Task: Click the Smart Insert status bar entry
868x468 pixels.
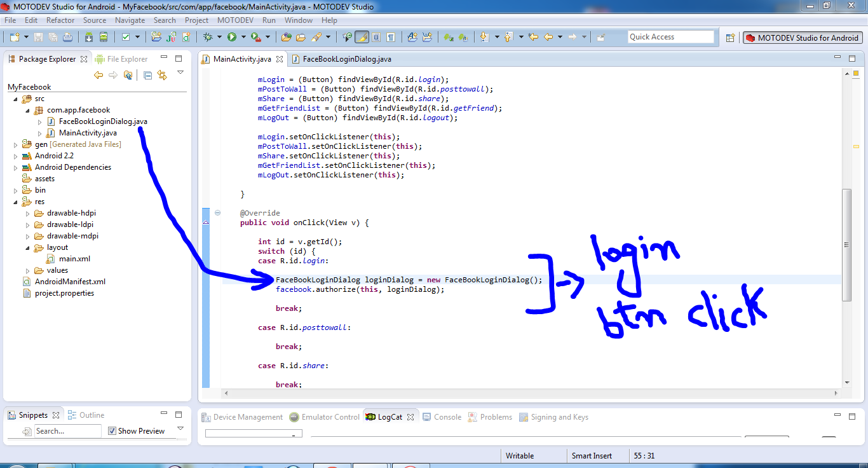Action: tap(592, 455)
